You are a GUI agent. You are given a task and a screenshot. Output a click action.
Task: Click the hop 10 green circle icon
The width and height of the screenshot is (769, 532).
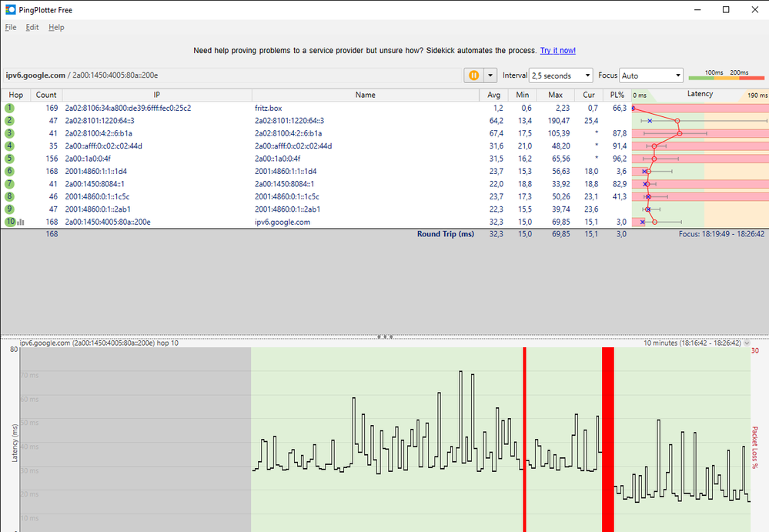tap(10, 222)
